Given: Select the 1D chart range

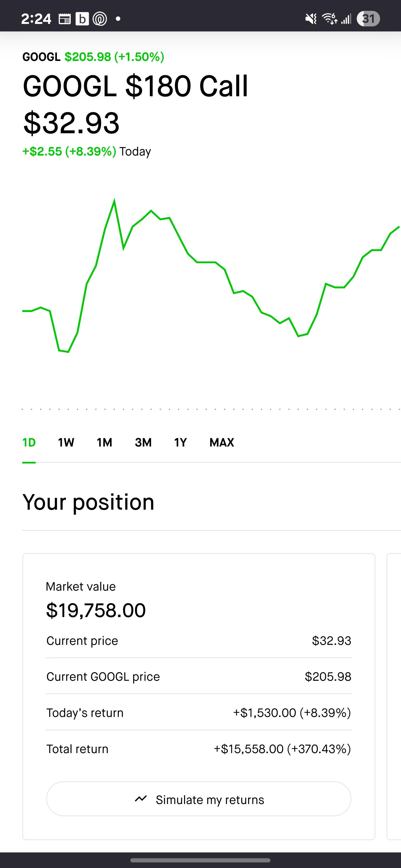Looking at the screenshot, I should (x=29, y=442).
